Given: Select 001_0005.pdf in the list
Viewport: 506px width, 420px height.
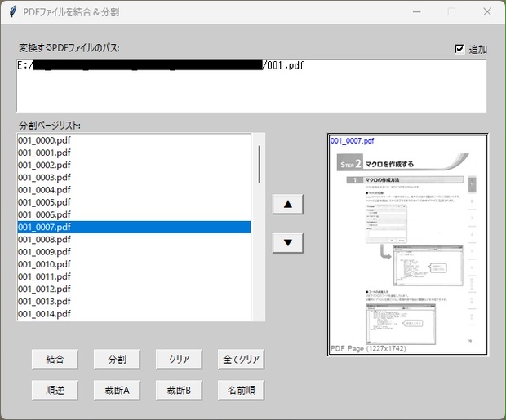Looking at the screenshot, I should click(134, 202).
